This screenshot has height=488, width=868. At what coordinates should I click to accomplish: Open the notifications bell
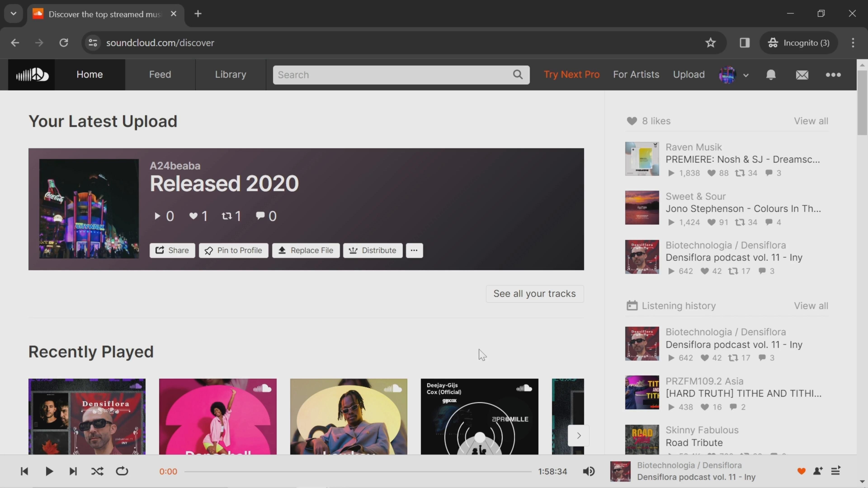pos(771,74)
